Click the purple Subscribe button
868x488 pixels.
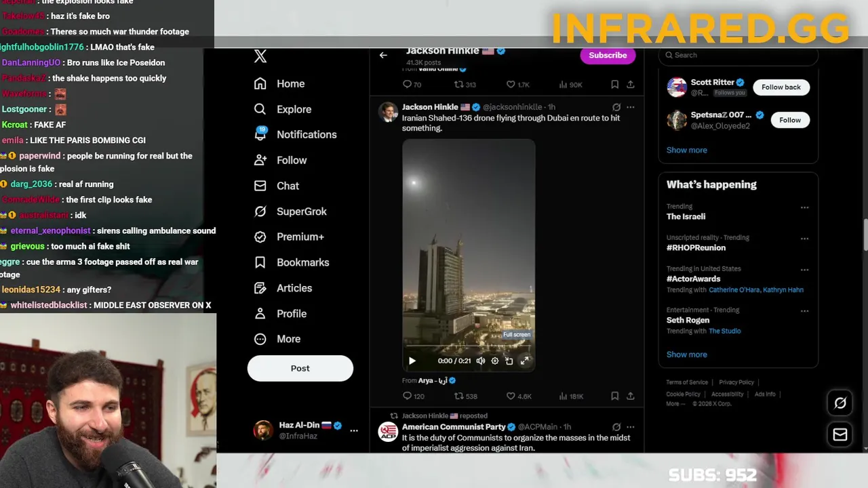click(x=608, y=56)
